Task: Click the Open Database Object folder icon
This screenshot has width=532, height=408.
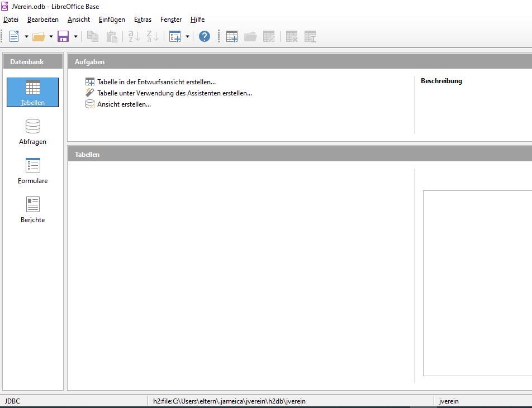Action: coord(250,37)
